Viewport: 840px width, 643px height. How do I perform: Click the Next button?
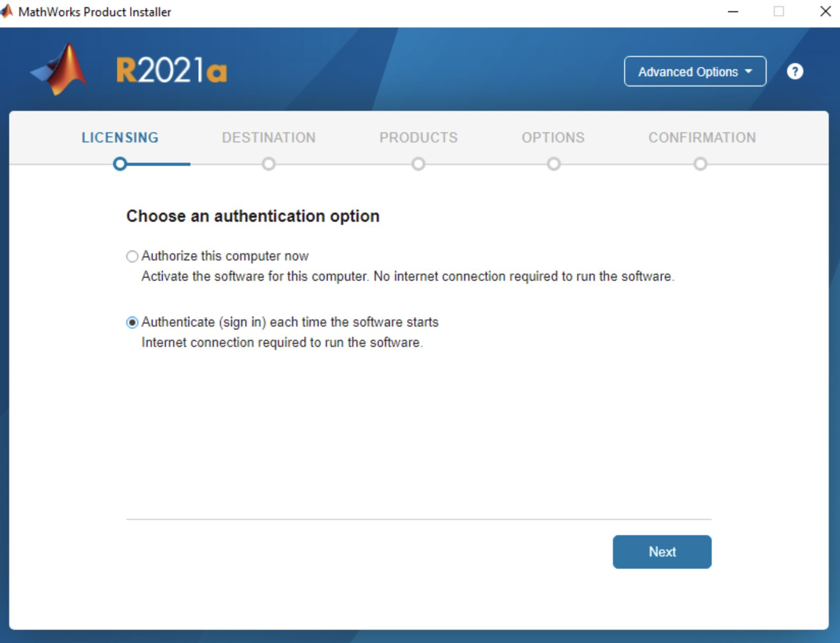click(x=662, y=552)
